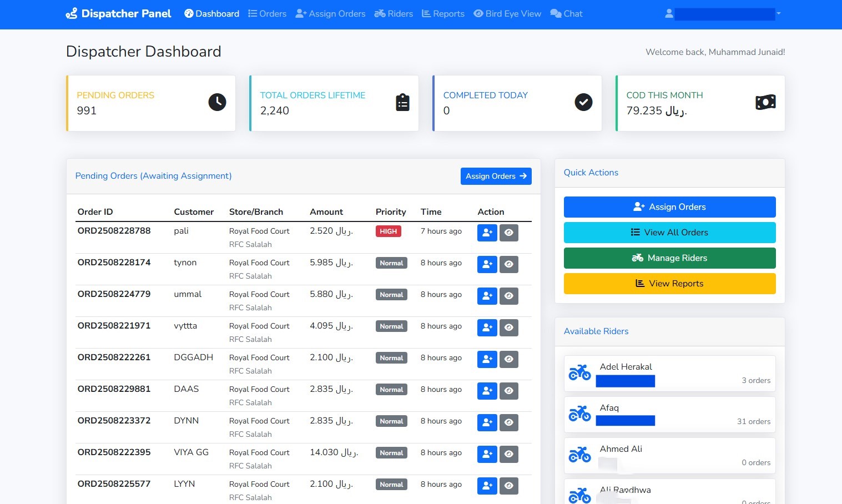Open the Chat nav item
842x504 pixels.
tap(566, 14)
